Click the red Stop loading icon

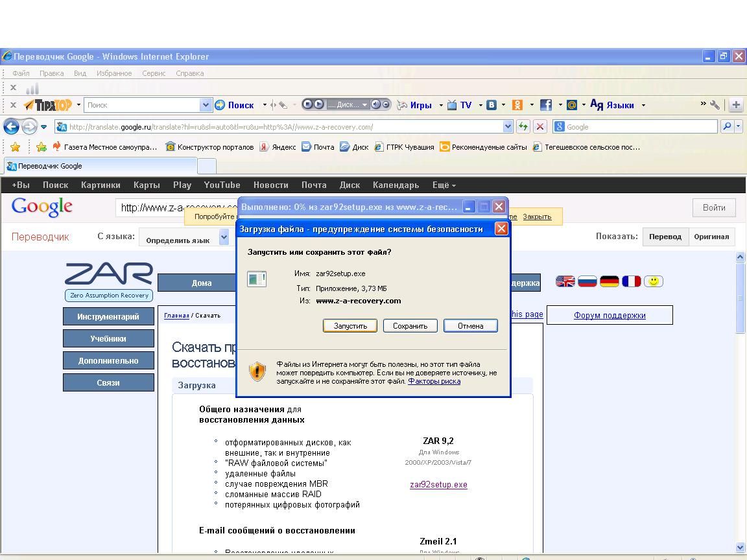pyautogui.click(x=539, y=126)
